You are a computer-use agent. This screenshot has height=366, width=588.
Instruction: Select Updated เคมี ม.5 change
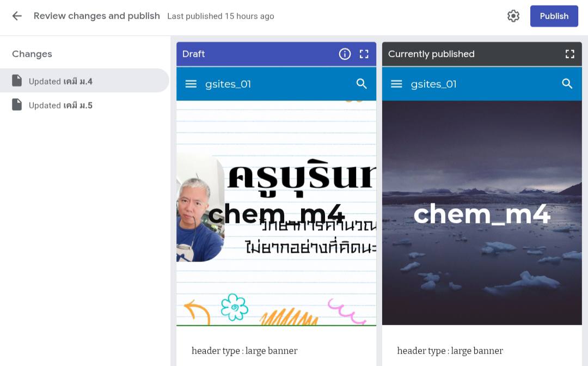click(84, 105)
